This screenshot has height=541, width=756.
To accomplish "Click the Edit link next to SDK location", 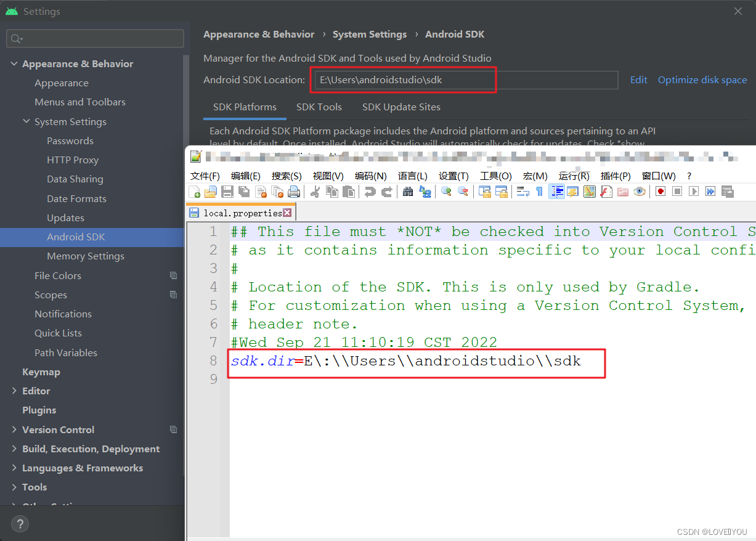I will point(638,79).
